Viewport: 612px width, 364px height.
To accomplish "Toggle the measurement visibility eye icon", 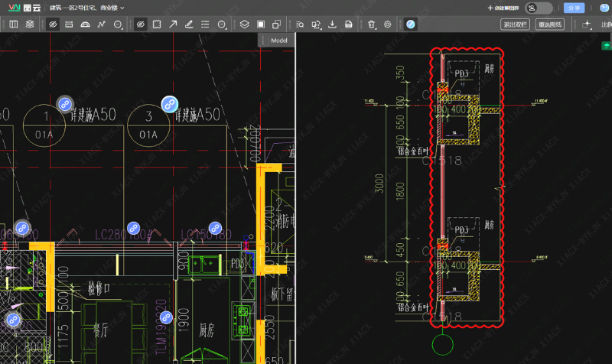I will coord(52,24).
